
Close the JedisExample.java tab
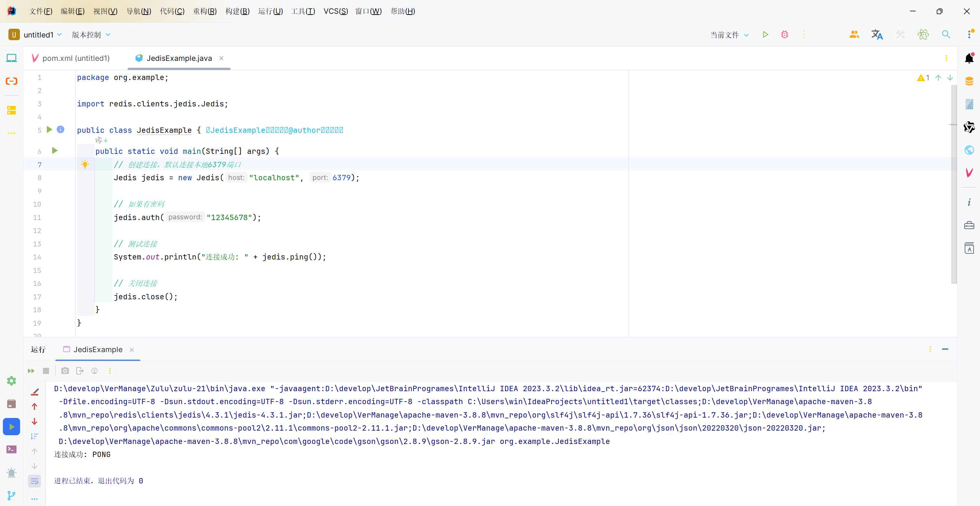click(x=221, y=58)
